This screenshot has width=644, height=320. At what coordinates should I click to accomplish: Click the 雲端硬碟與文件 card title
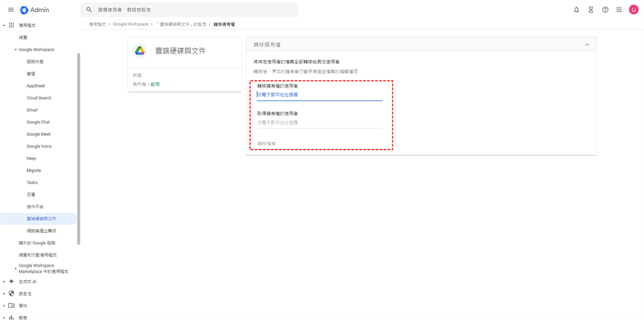pyautogui.click(x=180, y=50)
